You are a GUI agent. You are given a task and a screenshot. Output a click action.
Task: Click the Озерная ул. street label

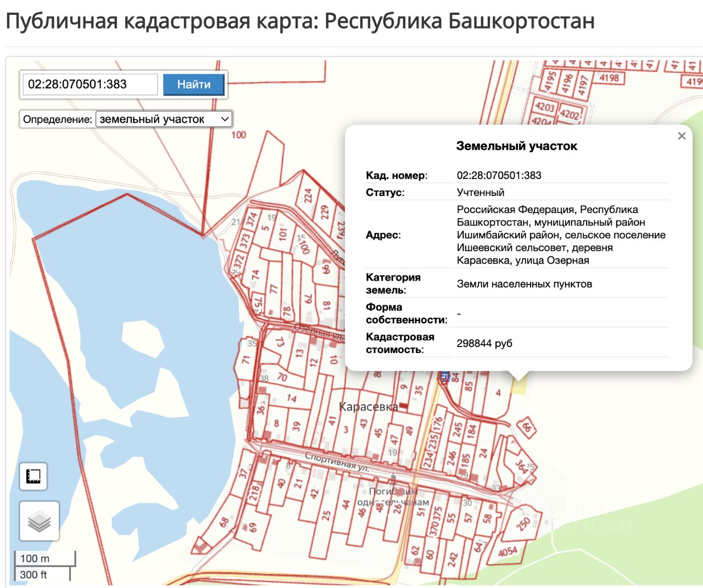tap(320, 331)
